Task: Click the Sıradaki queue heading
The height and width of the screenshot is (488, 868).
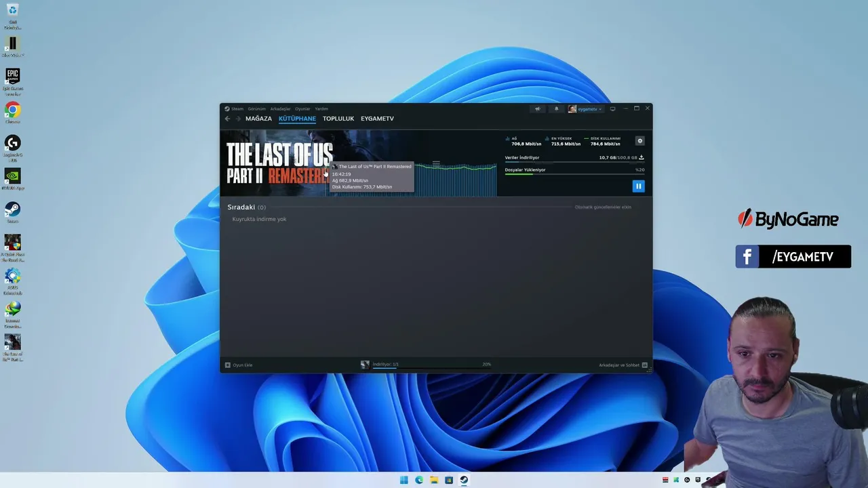Action: point(241,207)
